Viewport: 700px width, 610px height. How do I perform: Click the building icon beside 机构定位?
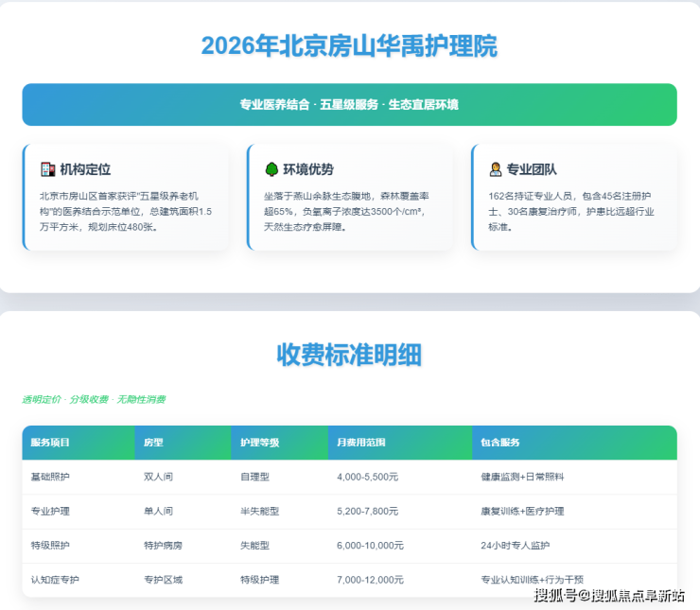[x=47, y=169]
